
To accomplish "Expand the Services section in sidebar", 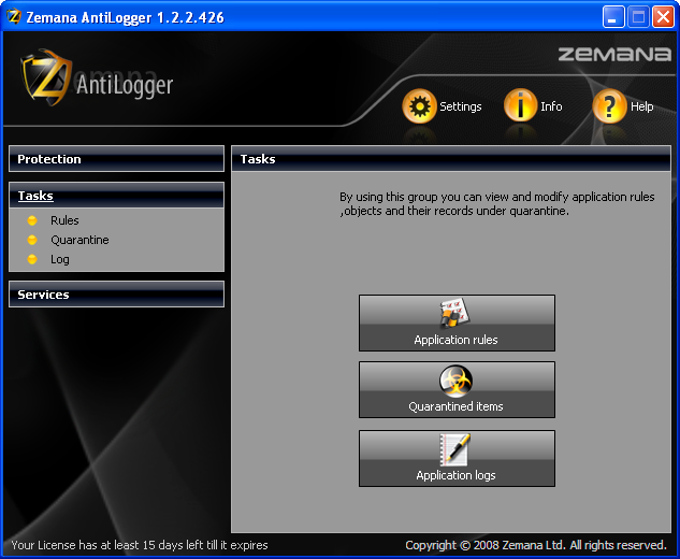I will 116,294.
